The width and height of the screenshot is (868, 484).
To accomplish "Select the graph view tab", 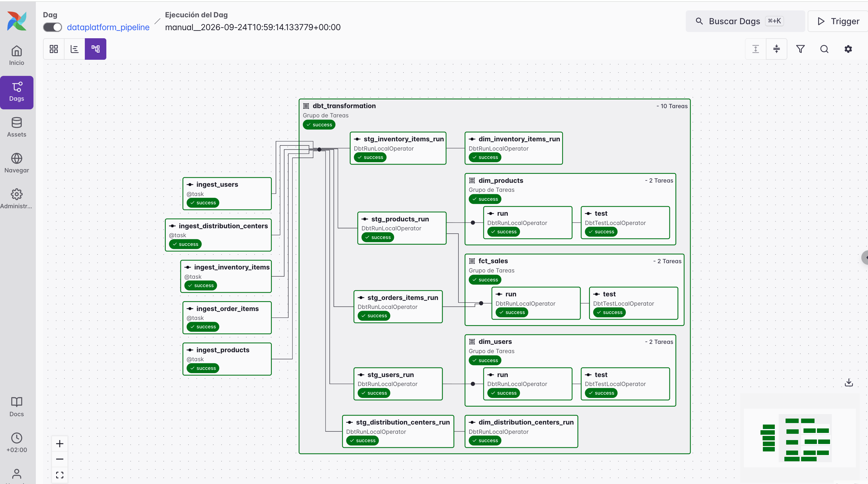I will click(95, 49).
